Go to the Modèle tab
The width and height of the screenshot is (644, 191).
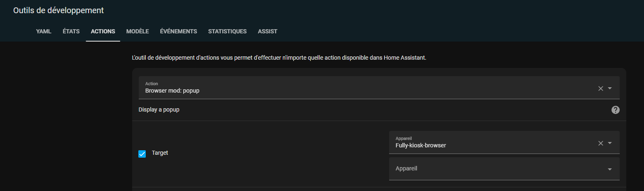(138, 31)
